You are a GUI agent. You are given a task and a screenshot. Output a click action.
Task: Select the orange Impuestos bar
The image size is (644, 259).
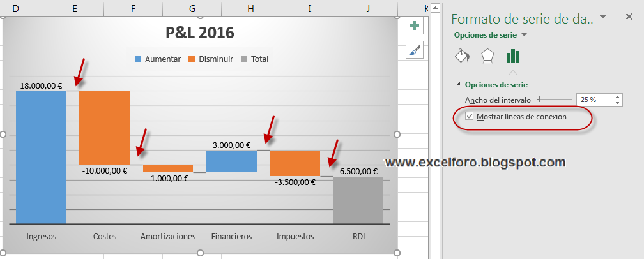[x=295, y=163]
